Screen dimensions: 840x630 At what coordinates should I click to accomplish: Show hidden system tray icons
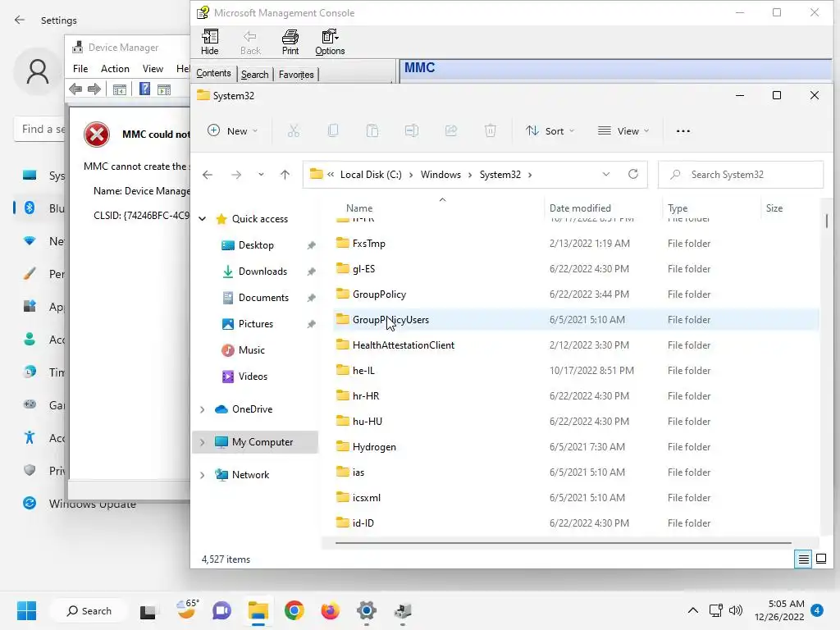[x=692, y=610]
